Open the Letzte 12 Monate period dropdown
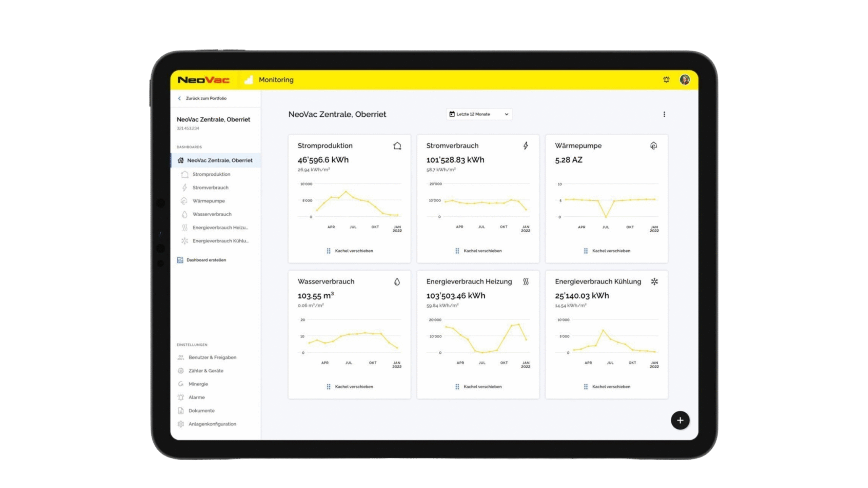 tap(479, 114)
